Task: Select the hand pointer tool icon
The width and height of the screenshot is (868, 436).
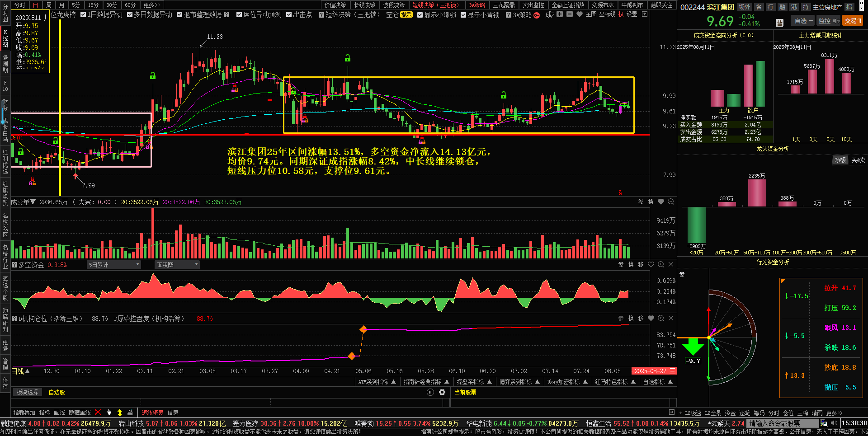Action: [109, 413]
